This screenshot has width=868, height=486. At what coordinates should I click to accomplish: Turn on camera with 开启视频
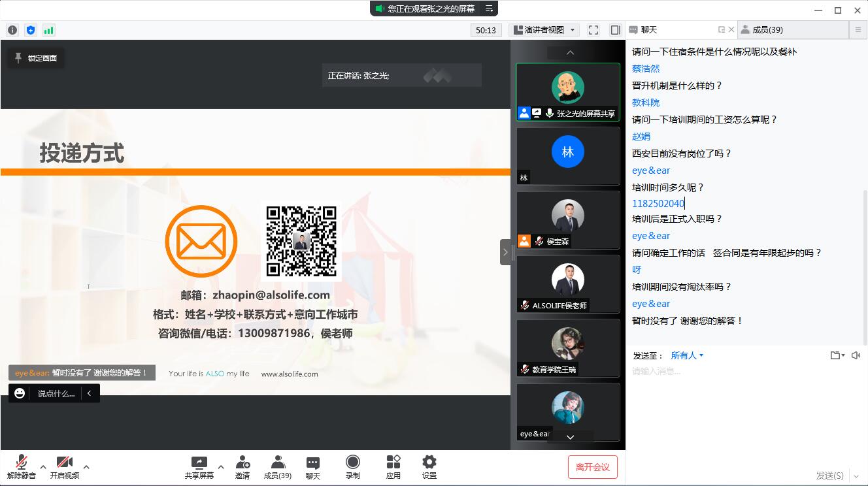[65, 467]
